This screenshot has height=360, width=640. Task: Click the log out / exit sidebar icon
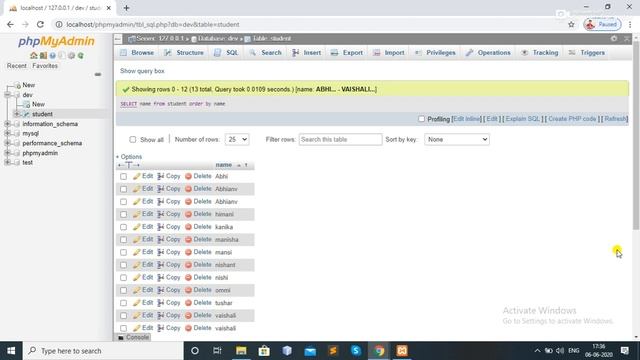tap(43, 56)
